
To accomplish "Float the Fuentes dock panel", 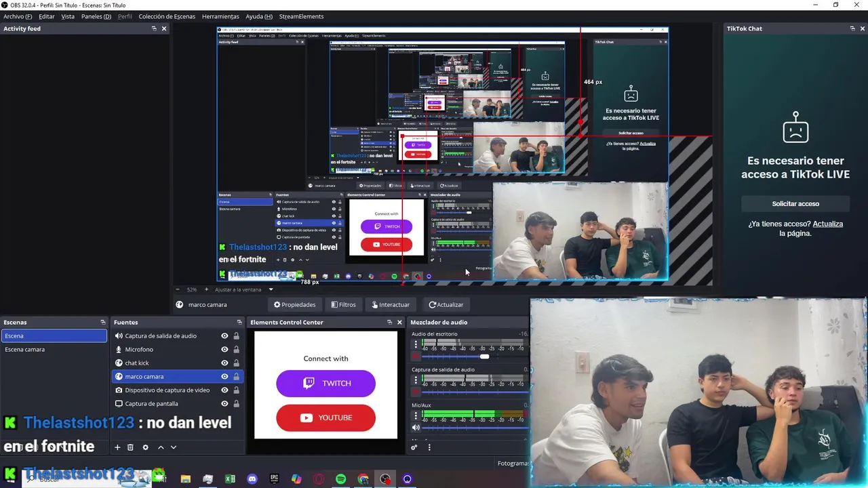I will click(239, 322).
